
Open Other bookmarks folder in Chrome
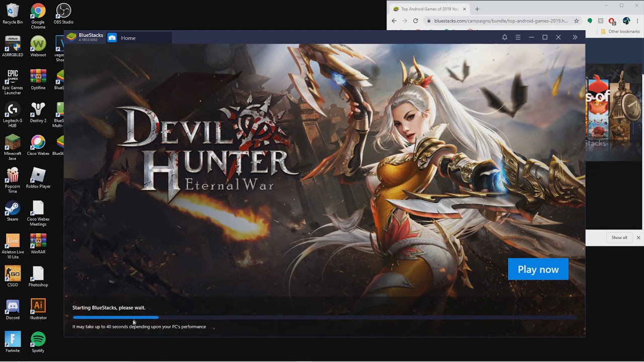(620, 32)
